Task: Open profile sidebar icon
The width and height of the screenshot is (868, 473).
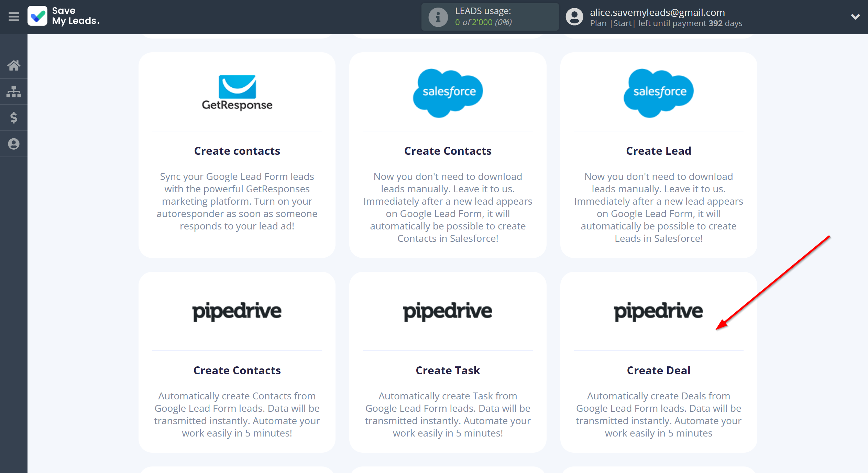Action: click(14, 144)
